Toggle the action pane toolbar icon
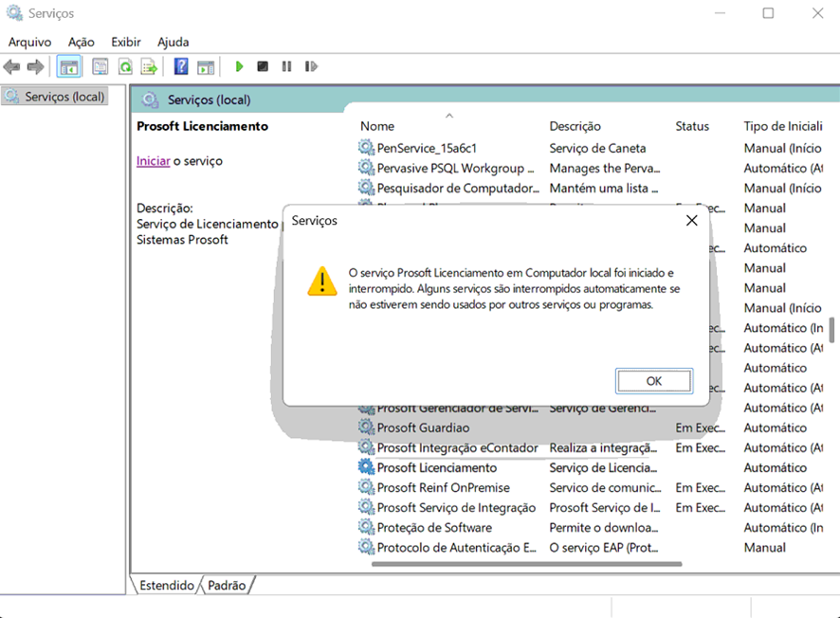The width and height of the screenshot is (840, 618). coord(206,67)
